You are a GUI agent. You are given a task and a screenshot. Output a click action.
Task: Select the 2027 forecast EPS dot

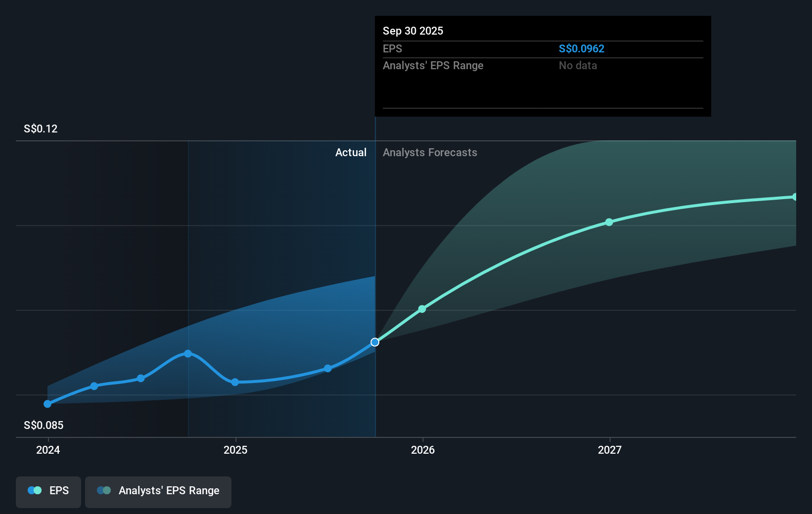pyautogui.click(x=609, y=222)
